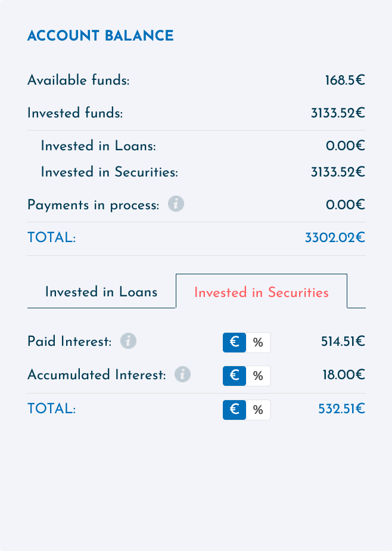Toggle Accumulated Interest to percent view
Image resolution: width=392 pixels, height=551 pixels.
pos(258,376)
